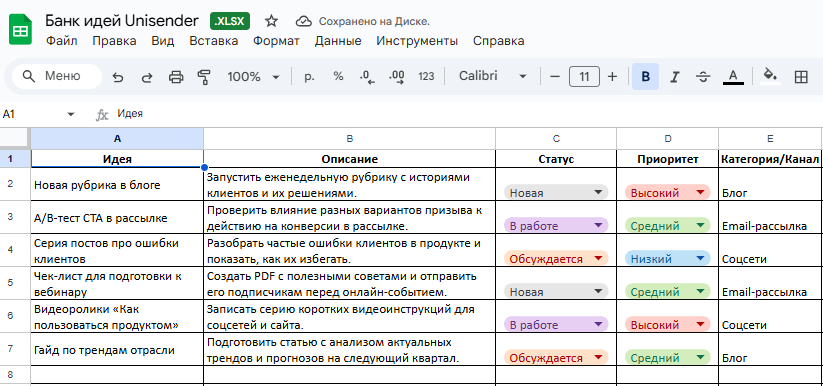Open the 123 number formats menu
823x386 pixels.
tap(426, 77)
